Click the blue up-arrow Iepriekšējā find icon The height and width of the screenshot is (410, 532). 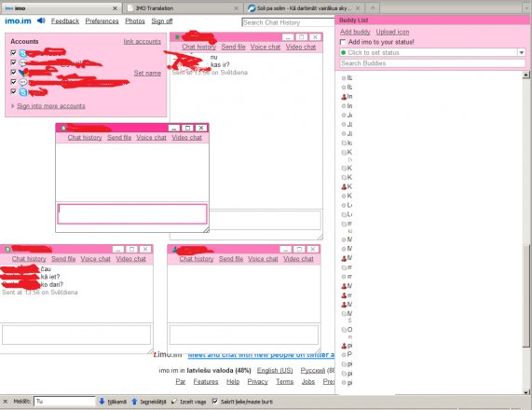(134, 402)
